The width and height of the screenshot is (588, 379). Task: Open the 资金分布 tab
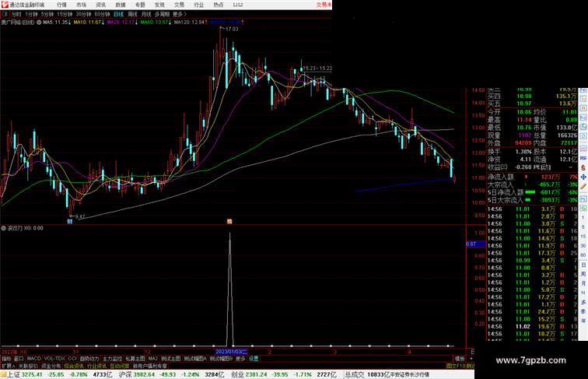pyautogui.click(x=51, y=366)
